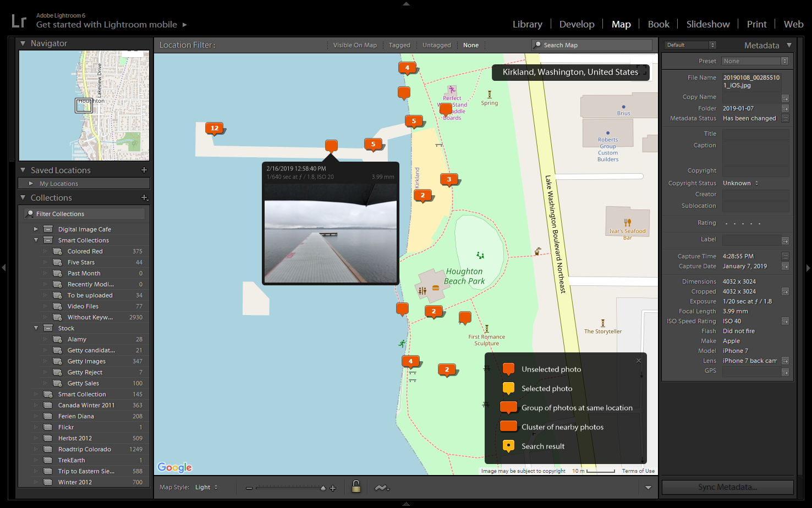
Task: Expand the My Locations folder
Action: click(31, 184)
